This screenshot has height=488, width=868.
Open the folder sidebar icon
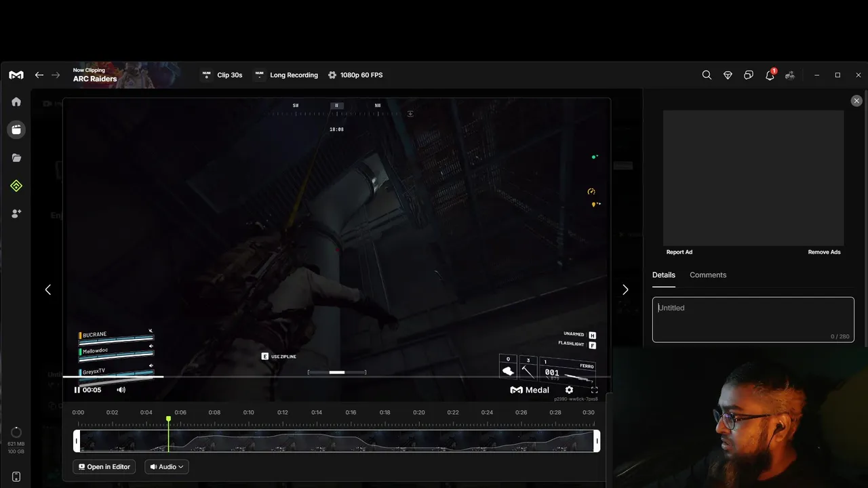(16, 158)
